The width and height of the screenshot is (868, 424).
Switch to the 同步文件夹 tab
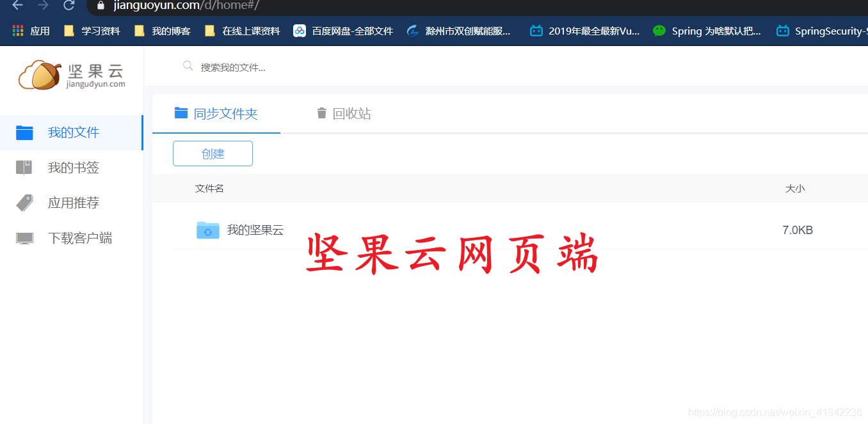(216, 114)
